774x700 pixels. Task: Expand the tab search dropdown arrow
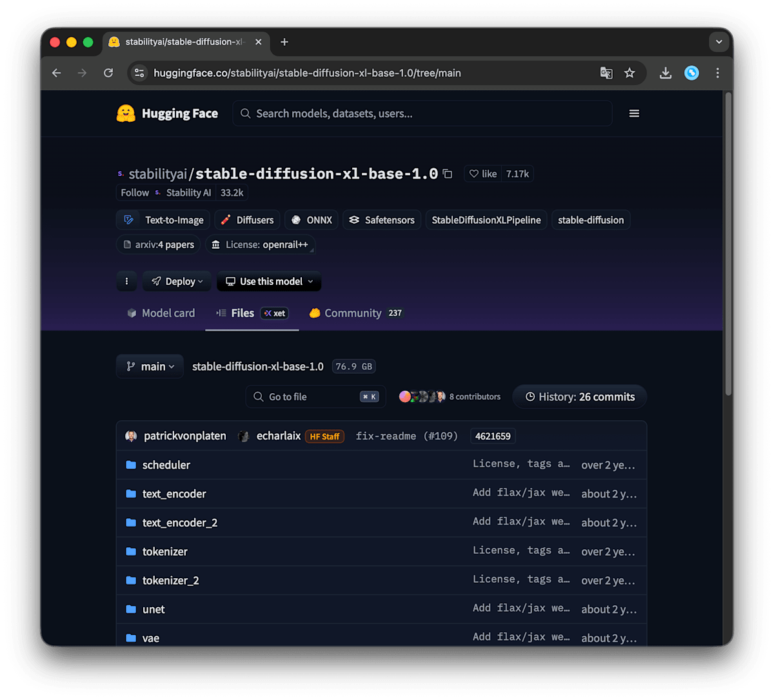pyautogui.click(x=719, y=42)
